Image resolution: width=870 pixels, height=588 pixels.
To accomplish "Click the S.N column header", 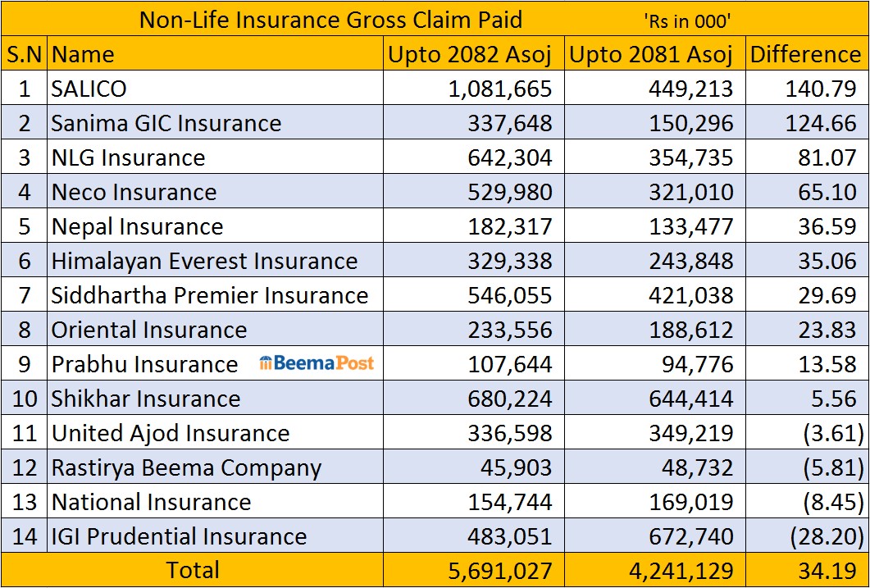I will [25, 54].
